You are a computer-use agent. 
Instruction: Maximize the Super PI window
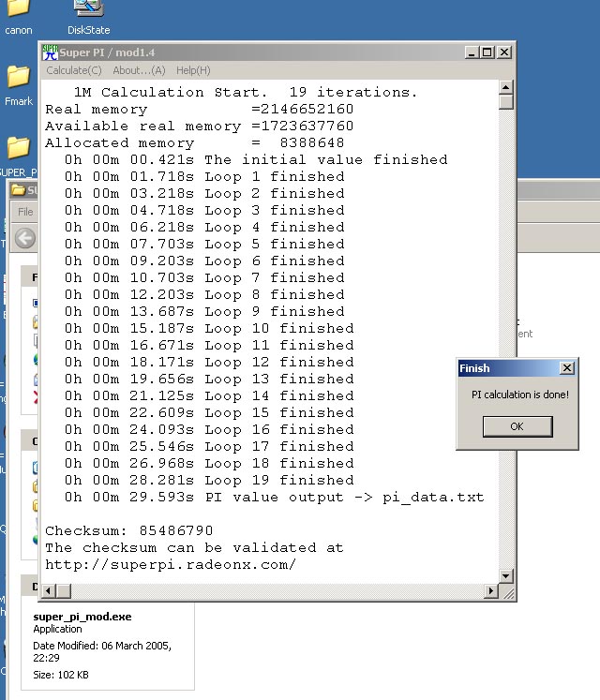coord(487,52)
